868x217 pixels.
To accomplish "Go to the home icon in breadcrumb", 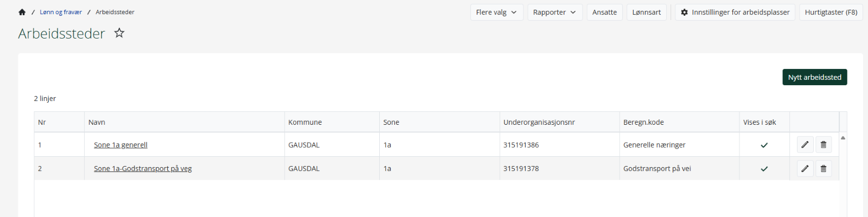I will click(x=22, y=12).
